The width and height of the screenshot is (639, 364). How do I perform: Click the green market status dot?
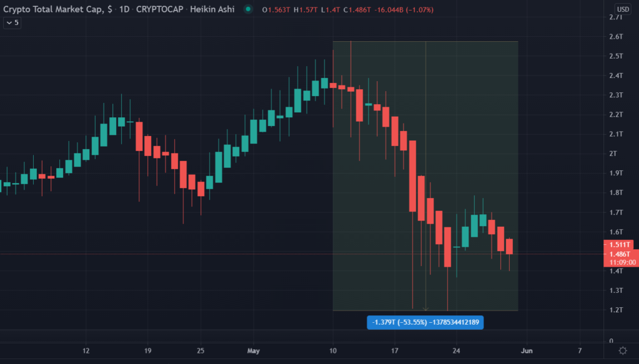[x=248, y=9]
